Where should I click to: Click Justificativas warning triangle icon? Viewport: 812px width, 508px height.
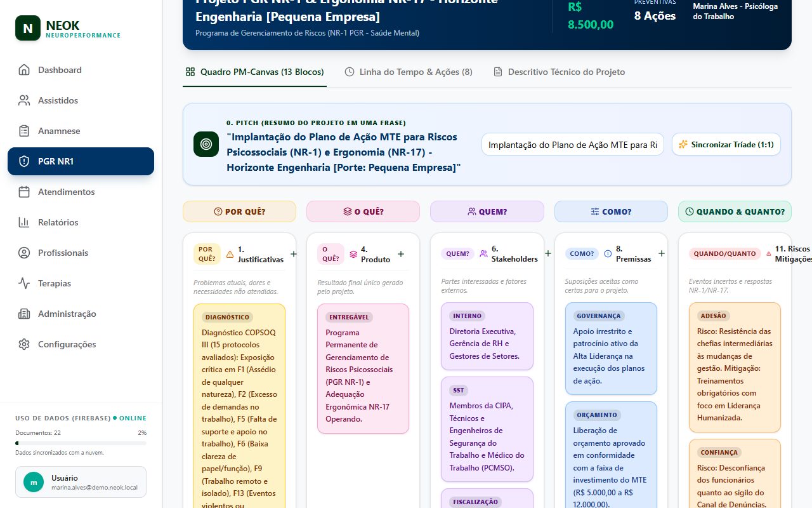[x=230, y=254]
